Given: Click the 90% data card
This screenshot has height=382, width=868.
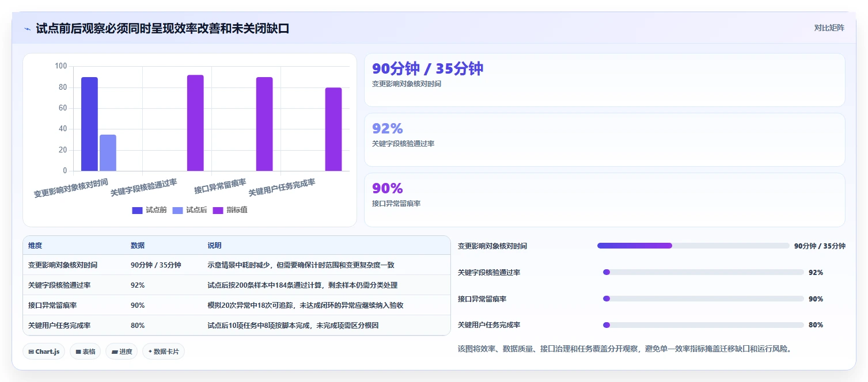Looking at the screenshot, I should (x=604, y=200).
